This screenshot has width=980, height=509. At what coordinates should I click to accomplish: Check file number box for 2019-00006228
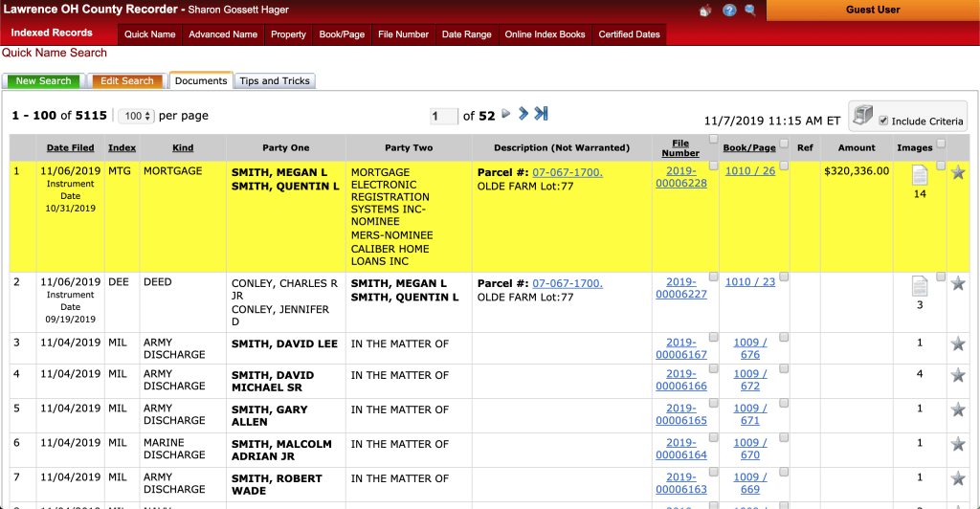(713, 166)
